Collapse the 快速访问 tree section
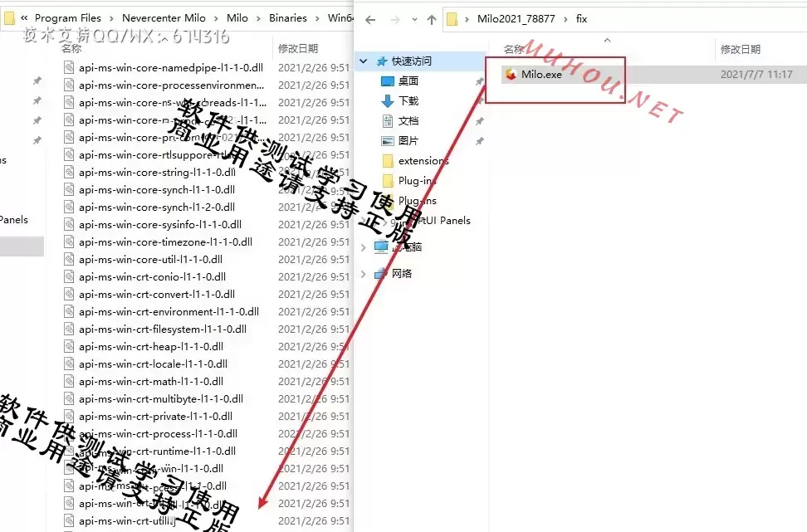Screen dimensions: 807x532 364,61
